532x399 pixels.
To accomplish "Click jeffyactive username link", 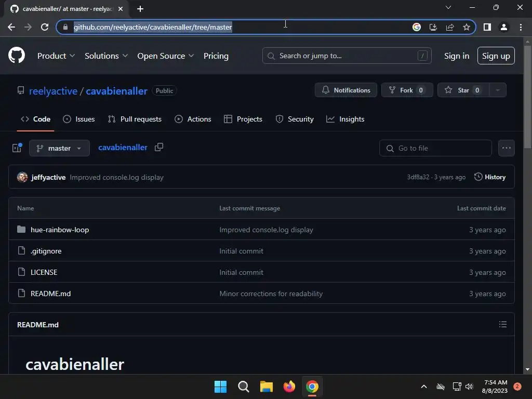I will 48,177.
